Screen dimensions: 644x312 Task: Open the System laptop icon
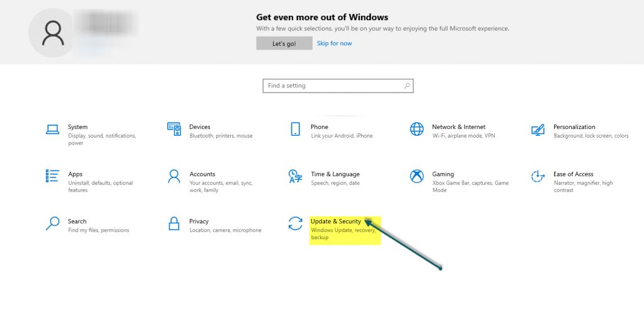pos(53,130)
